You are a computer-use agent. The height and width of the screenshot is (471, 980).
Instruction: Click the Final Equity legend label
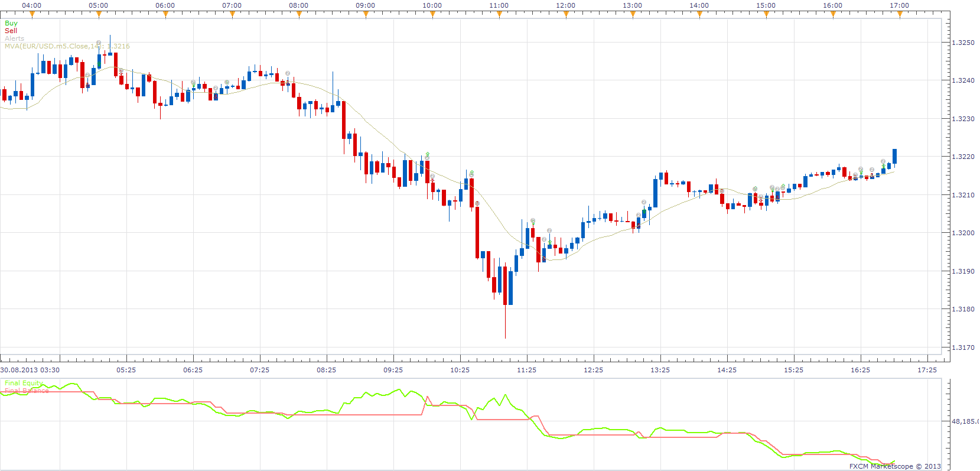(x=24, y=383)
